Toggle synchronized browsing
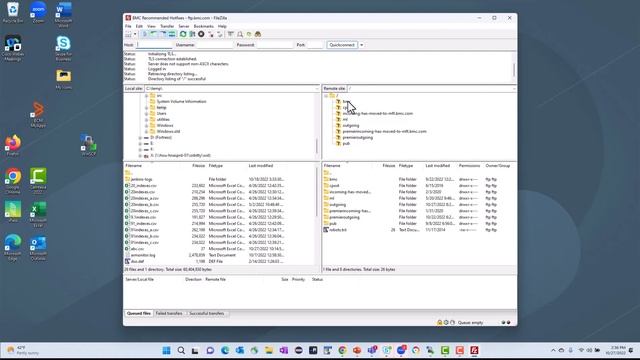The width and height of the screenshot is (640, 360). click(249, 34)
